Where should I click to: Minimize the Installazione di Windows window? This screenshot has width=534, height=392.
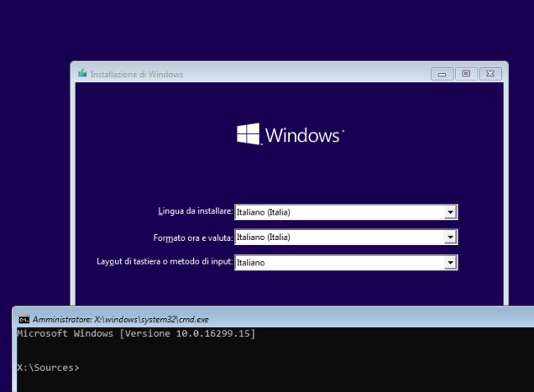(442, 74)
